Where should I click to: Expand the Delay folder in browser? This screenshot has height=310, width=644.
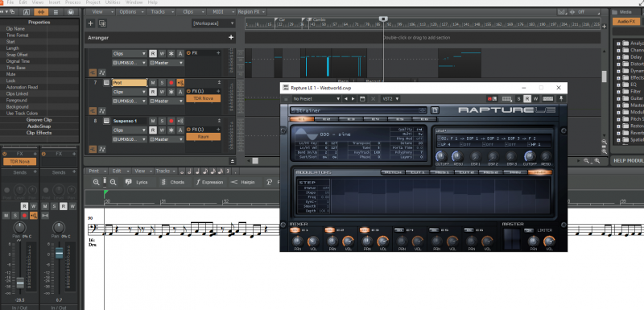618,57
